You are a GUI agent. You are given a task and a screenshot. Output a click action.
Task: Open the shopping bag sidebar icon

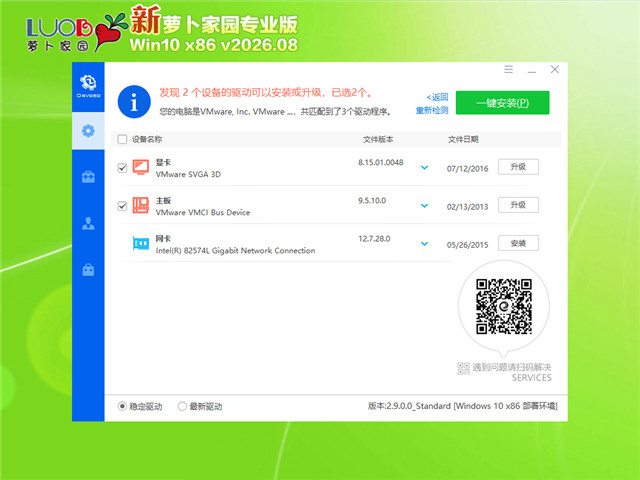click(x=88, y=269)
